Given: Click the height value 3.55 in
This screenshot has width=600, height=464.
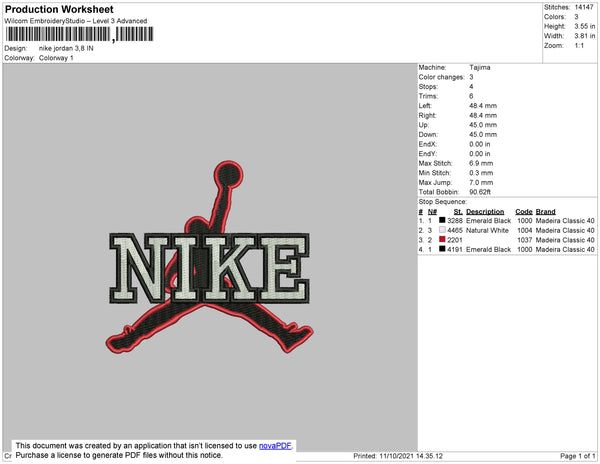Looking at the screenshot, I should pyautogui.click(x=584, y=26).
